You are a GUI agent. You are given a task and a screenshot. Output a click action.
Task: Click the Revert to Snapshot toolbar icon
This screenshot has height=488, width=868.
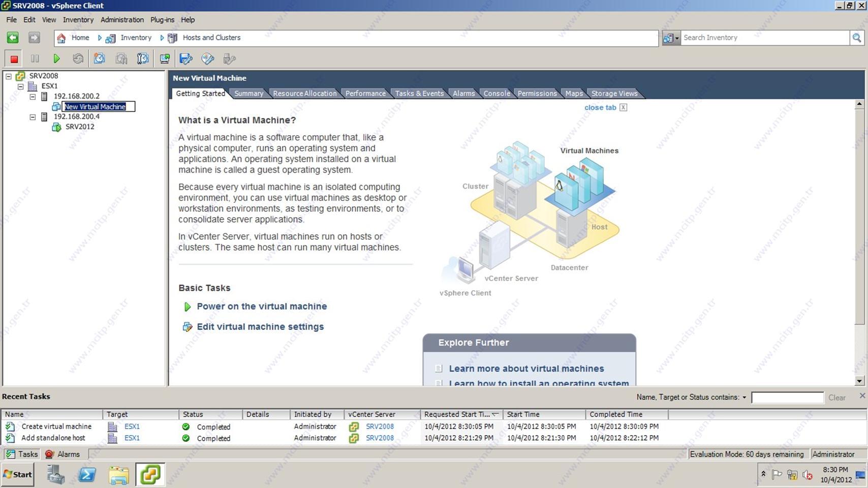point(121,59)
